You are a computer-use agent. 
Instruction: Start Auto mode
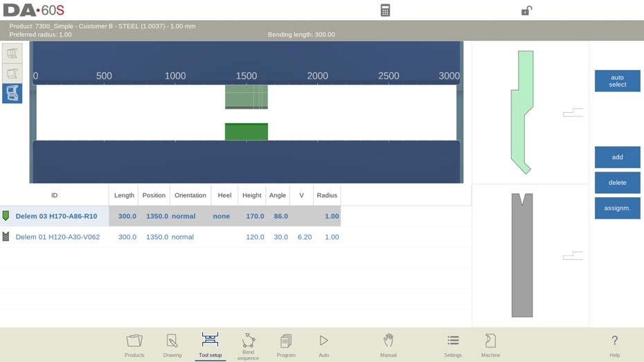(x=323, y=345)
